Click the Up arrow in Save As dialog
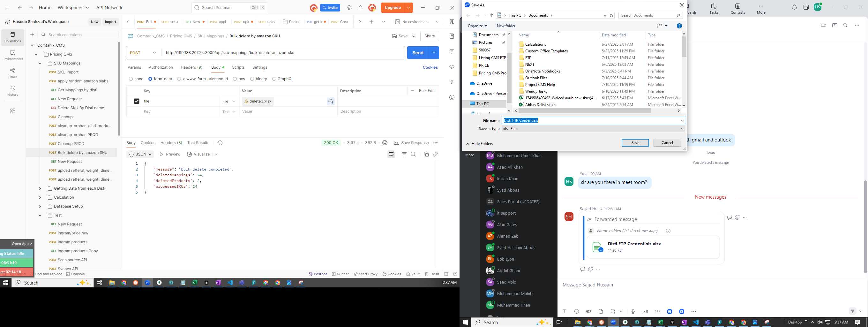This screenshot has height=327, width=868. point(492,15)
